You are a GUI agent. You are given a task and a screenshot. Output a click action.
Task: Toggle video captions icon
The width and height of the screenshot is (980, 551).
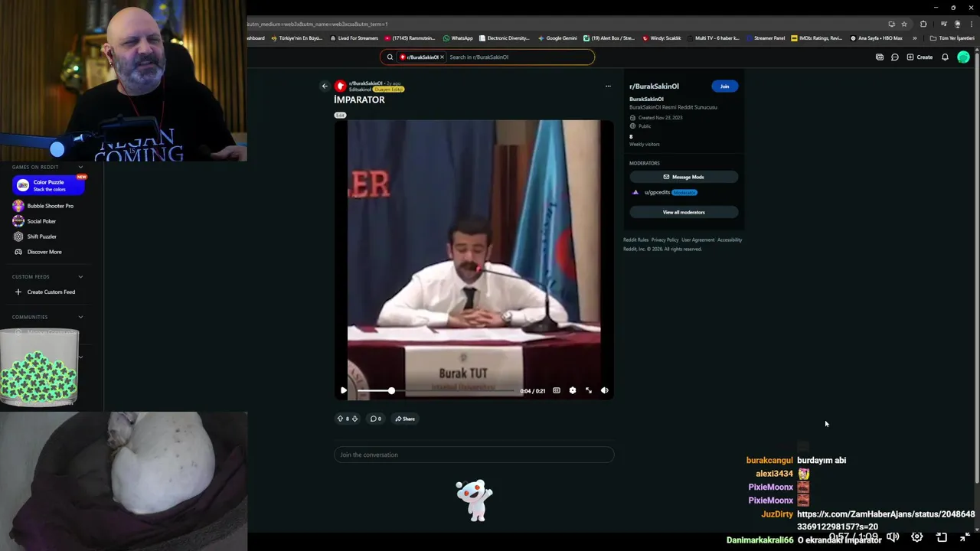pos(557,390)
